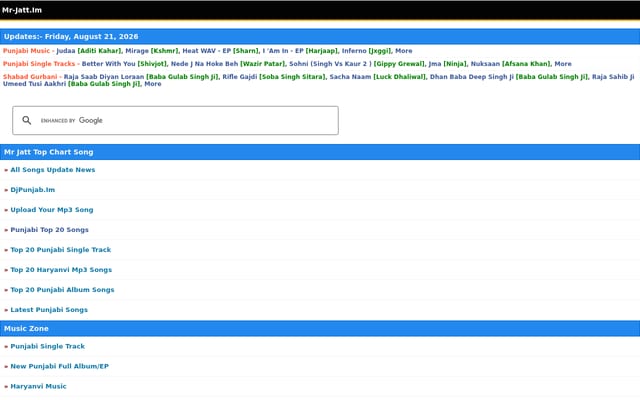The image size is (640, 400).
Task: Open the DjPunjab.Im link
Action: tap(33, 190)
